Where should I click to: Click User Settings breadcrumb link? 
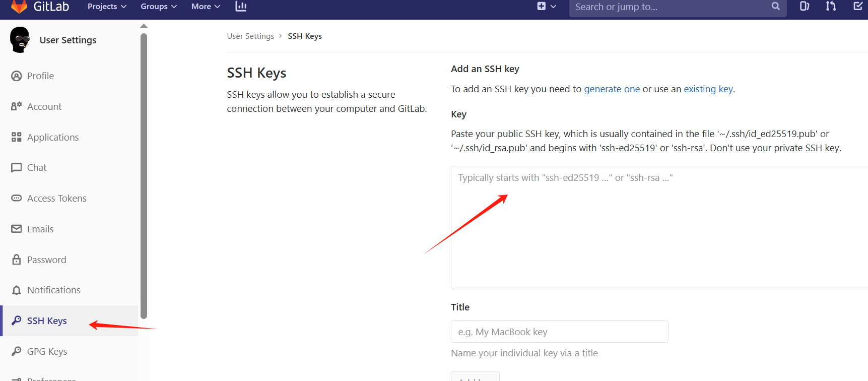tap(250, 36)
